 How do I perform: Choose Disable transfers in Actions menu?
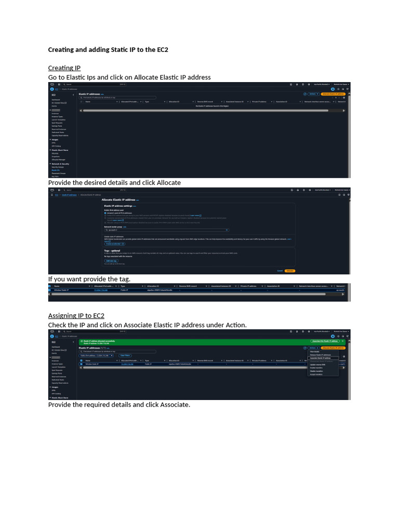316,371
